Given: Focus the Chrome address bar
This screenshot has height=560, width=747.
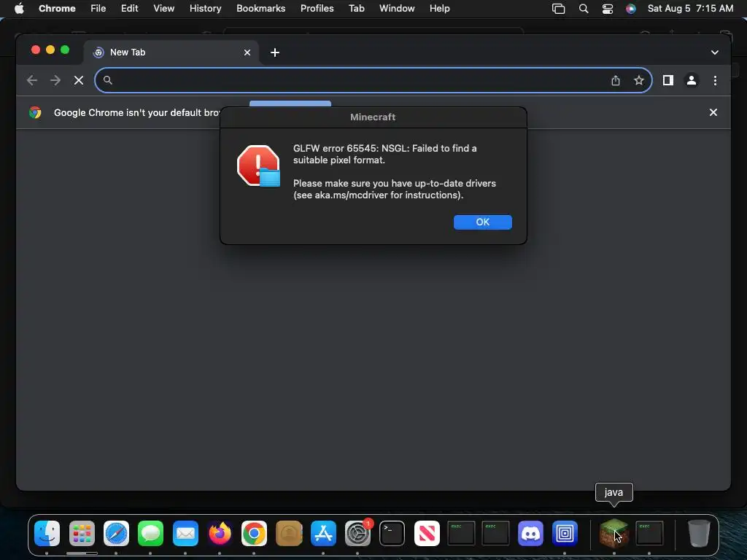Looking at the screenshot, I should (373, 80).
